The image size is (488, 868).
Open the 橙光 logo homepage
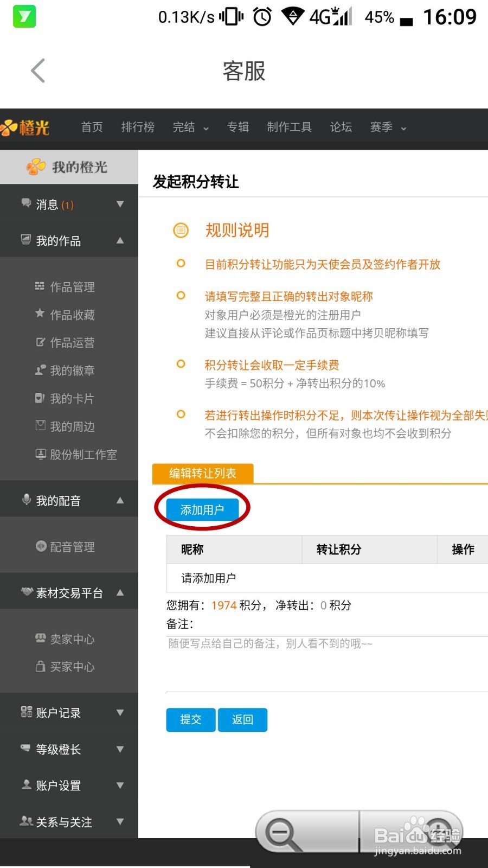[x=25, y=127]
